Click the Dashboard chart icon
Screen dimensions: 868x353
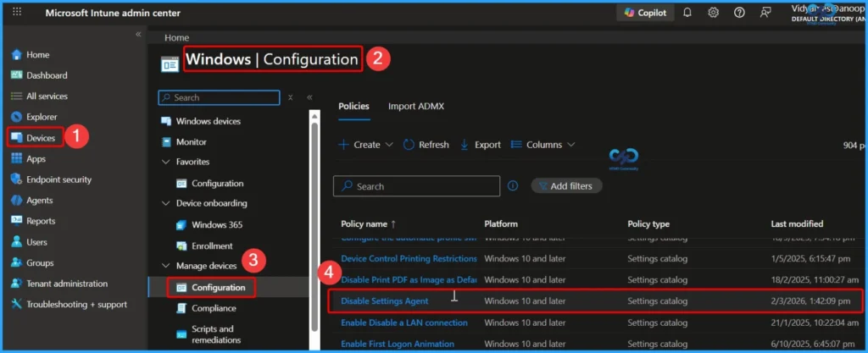click(x=17, y=75)
